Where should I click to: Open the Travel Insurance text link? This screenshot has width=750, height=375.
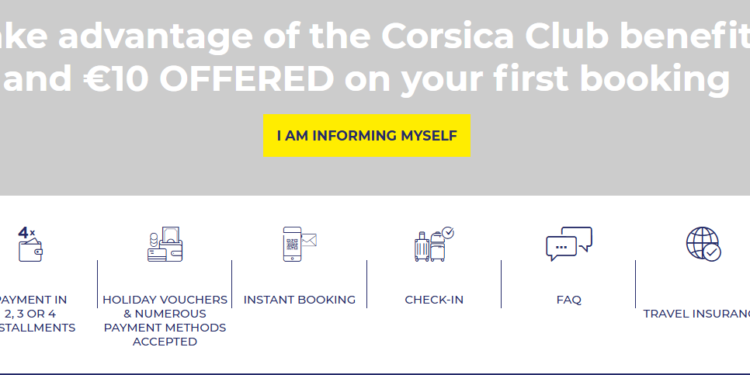click(x=696, y=314)
